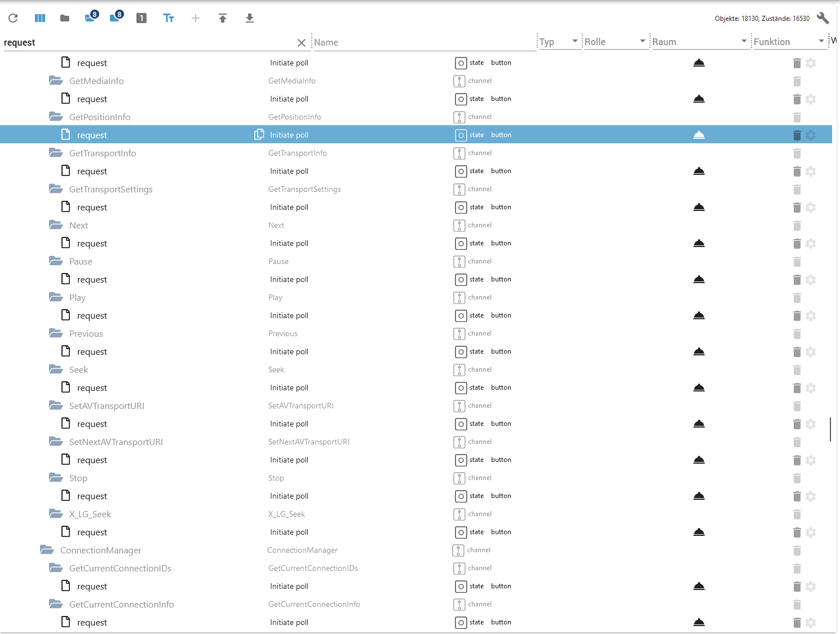The width and height of the screenshot is (840, 634).
Task: Click the closed-folder icon with badge 8
Action: [x=116, y=16]
